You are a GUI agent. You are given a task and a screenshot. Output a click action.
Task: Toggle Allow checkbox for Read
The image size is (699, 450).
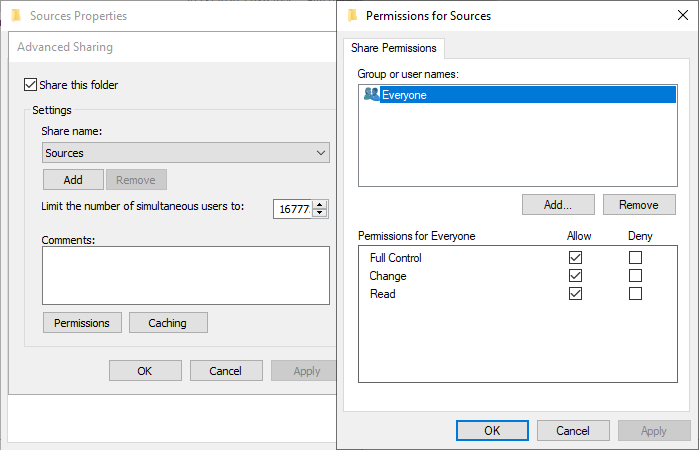[x=575, y=293]
